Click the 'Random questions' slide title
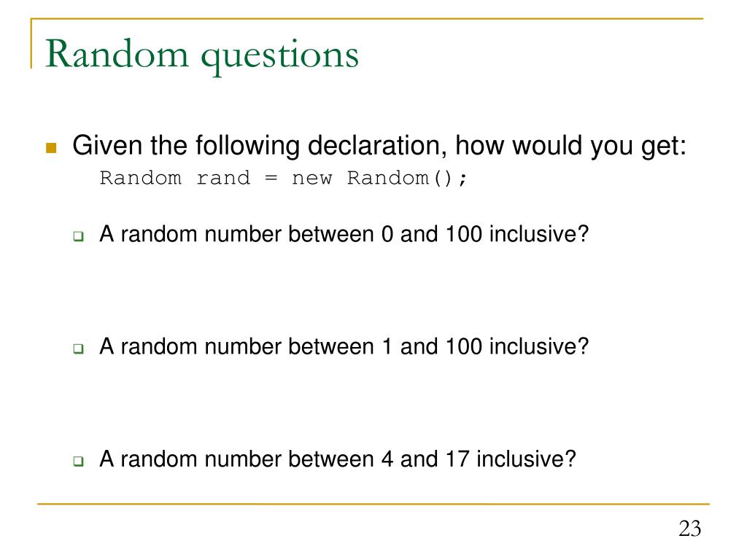 pos(202,55)
